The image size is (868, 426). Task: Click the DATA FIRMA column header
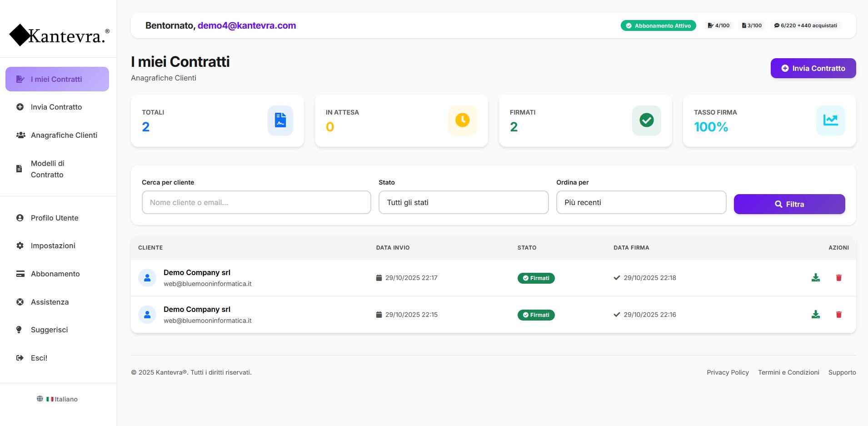point(631,248)
